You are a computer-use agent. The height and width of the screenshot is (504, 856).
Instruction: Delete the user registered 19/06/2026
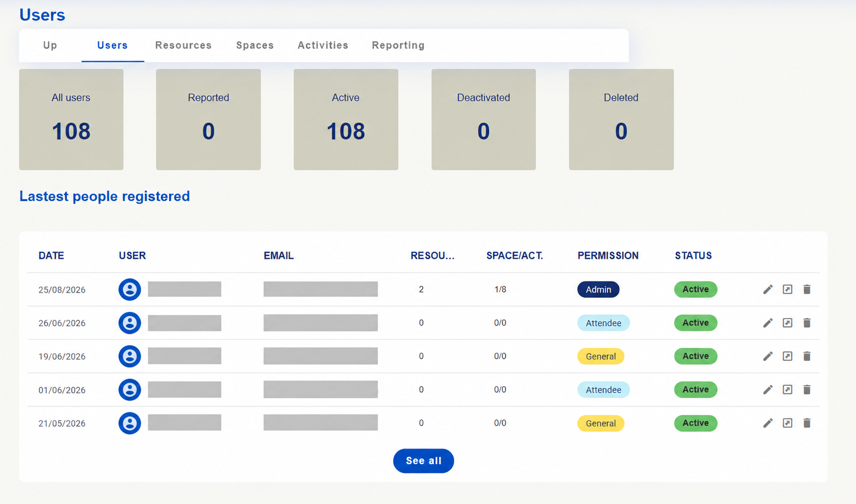tap(807, 356)
